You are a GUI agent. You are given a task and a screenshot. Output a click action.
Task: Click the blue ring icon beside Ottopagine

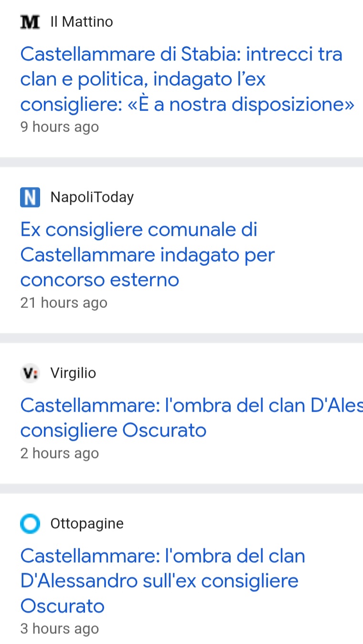[30, 524]
